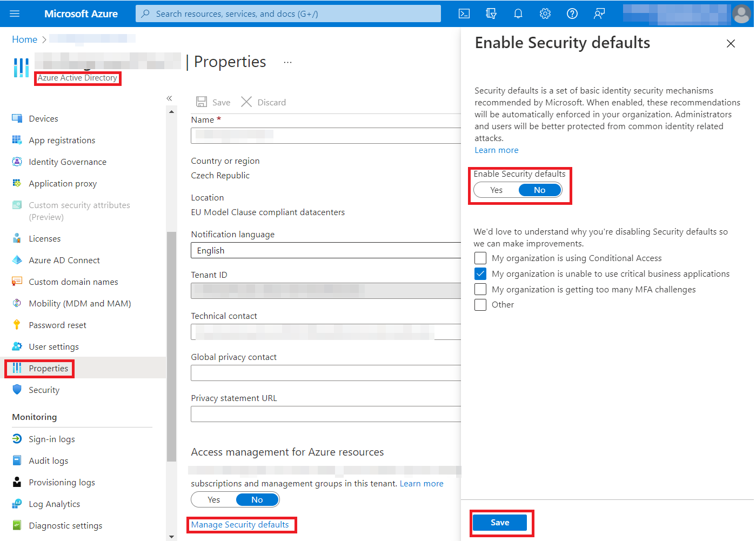Uncheck 'unable to use critical business applications'

click(x=480, y=274)
